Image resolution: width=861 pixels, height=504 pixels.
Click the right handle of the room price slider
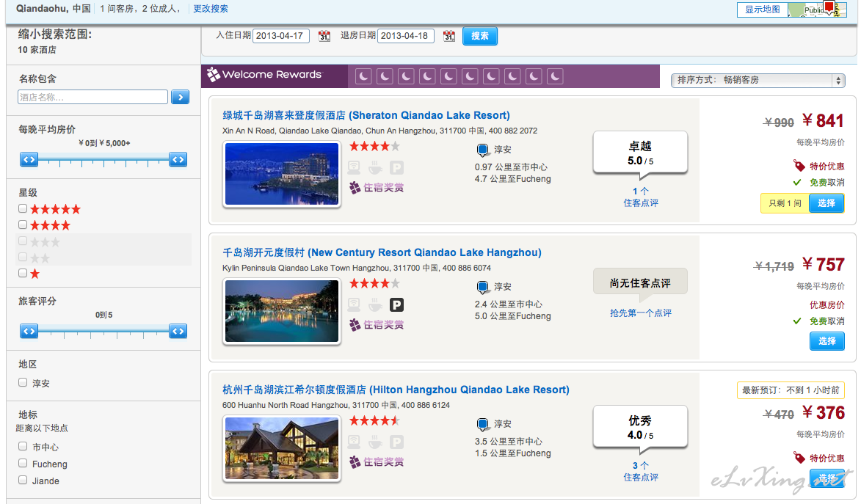(178, 160)
